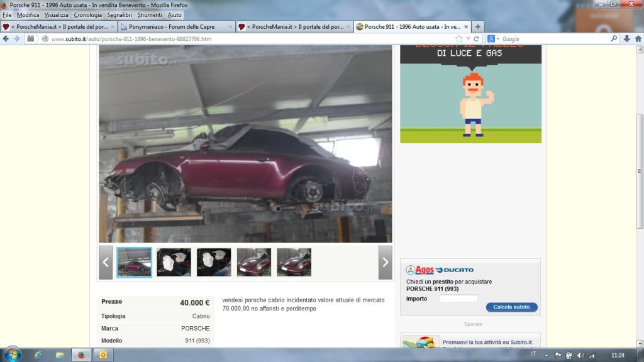
Task: Show next photo in gallery
Action: (x=386, y=263)
